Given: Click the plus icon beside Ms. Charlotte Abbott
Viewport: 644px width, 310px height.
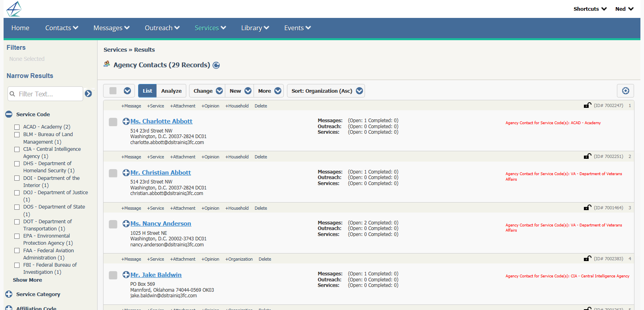Looking at the screenshot, I should tap(126, 121).
